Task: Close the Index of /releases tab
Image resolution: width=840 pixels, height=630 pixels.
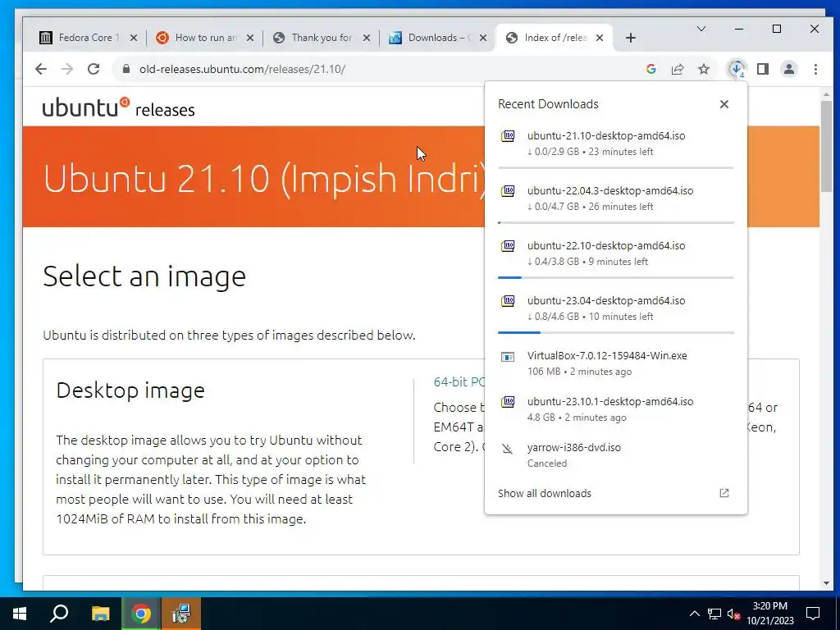Action: pos(600,38)
